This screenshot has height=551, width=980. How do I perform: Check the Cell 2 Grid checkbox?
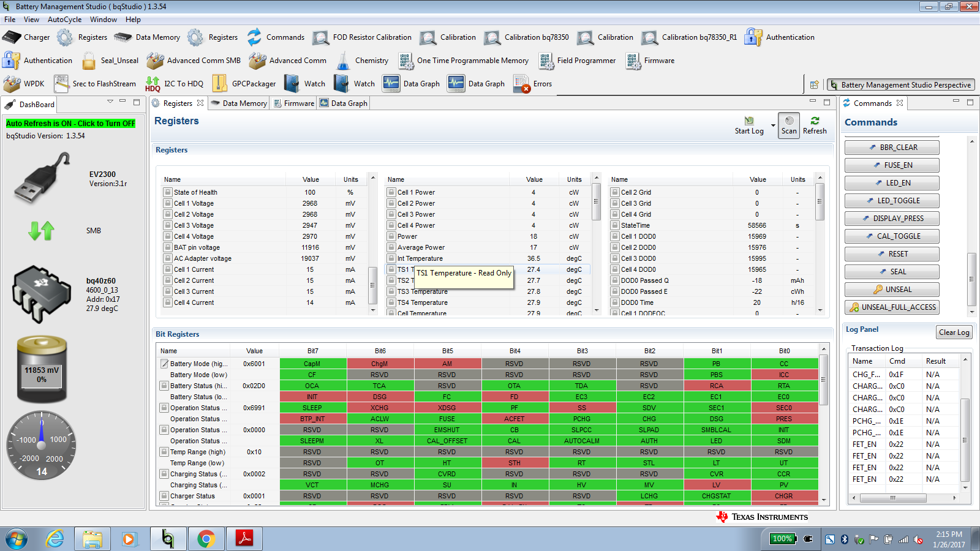615,192
